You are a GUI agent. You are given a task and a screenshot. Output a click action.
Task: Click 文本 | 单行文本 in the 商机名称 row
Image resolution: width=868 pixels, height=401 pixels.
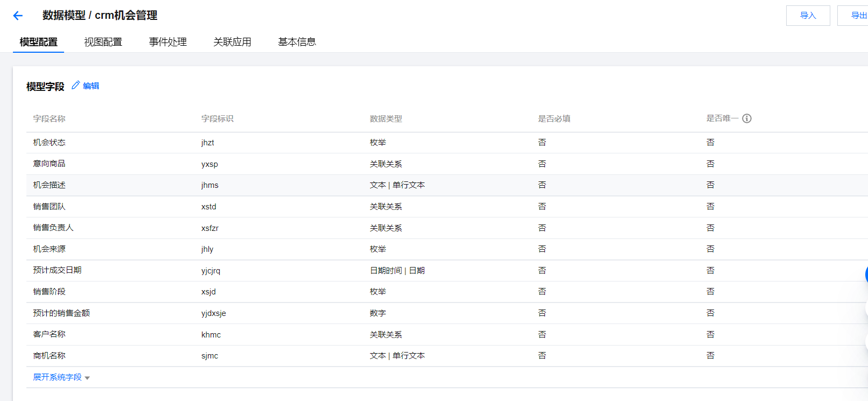397,356
